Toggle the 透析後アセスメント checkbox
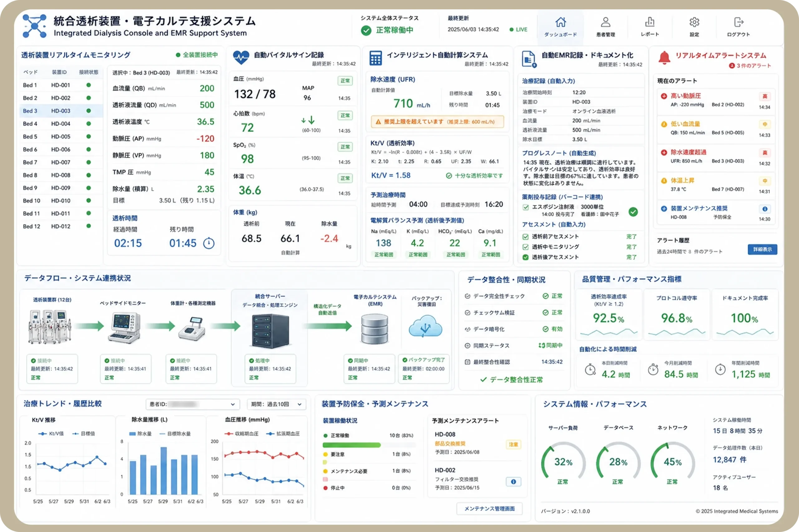The image size is (799, 532). [526, 257]
